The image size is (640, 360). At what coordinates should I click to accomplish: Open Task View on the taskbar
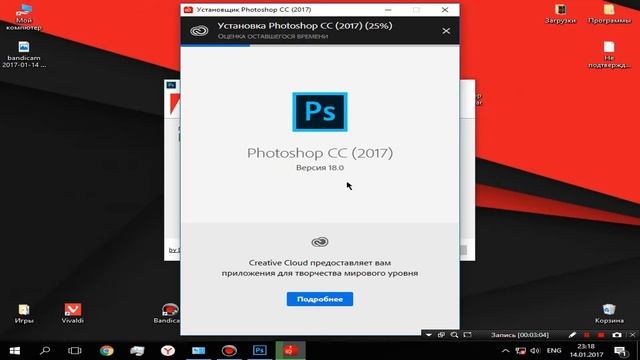75,351
